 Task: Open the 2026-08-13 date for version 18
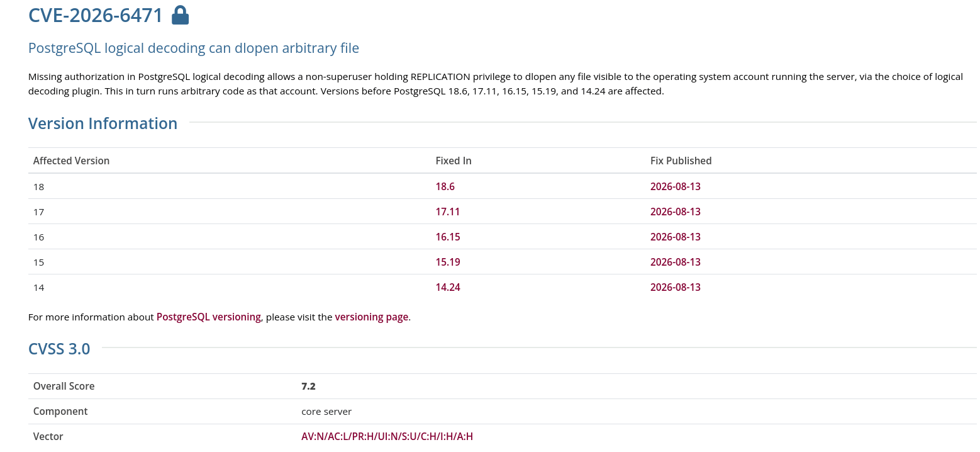675,186
